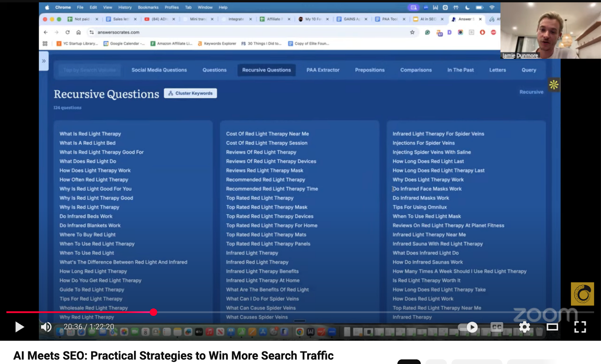Screen dimensions: 601x364
Task: Mute the video volume
Action: tap(46, 327)
